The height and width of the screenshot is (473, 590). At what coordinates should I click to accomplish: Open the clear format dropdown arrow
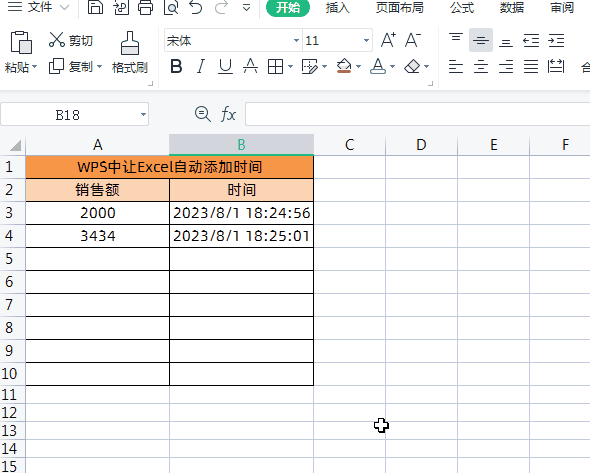coord(426,67)
